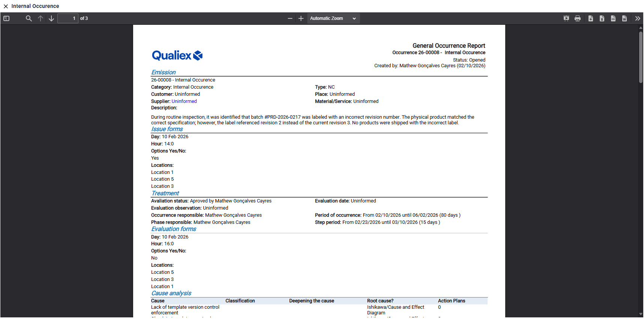Switch to presentation mode

click(566, 18)
